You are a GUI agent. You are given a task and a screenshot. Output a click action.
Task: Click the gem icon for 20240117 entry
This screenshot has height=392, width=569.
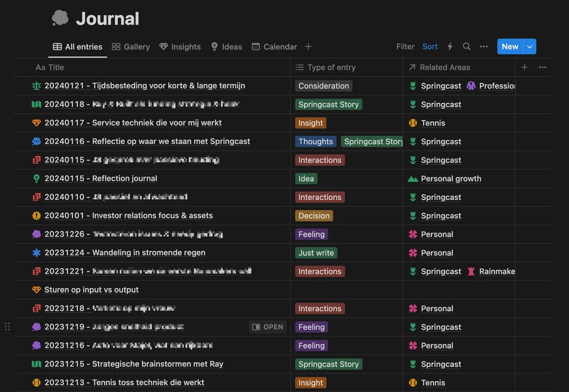[x=36, y=123]
